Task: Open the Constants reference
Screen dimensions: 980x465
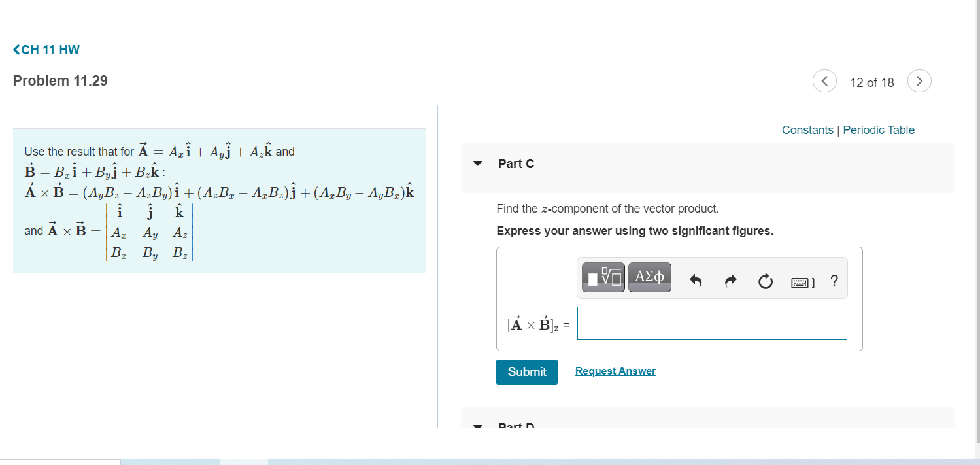Action: click(807, 130)
